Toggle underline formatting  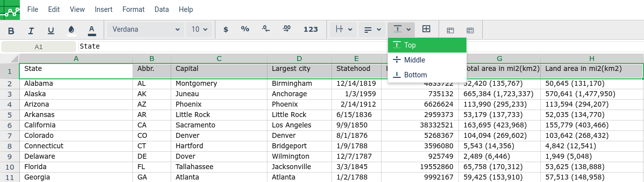(x=51, y=30)
